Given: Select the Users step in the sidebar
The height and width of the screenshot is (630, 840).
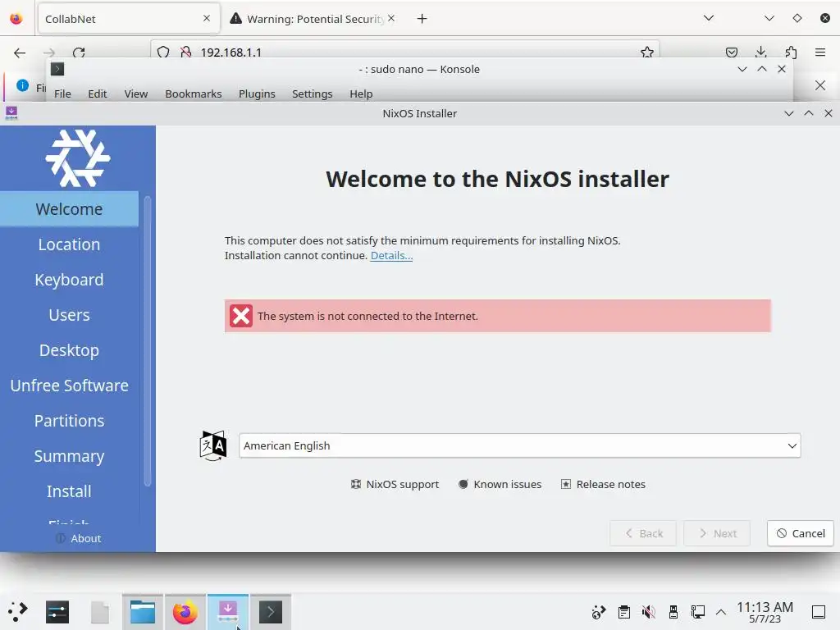Looking at the screenshot, I should pos(69,315).
